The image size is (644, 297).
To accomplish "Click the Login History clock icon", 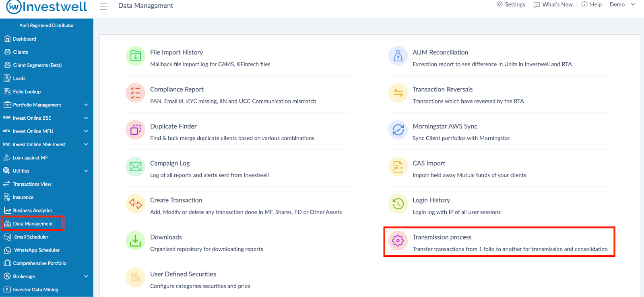I will 398,204.
